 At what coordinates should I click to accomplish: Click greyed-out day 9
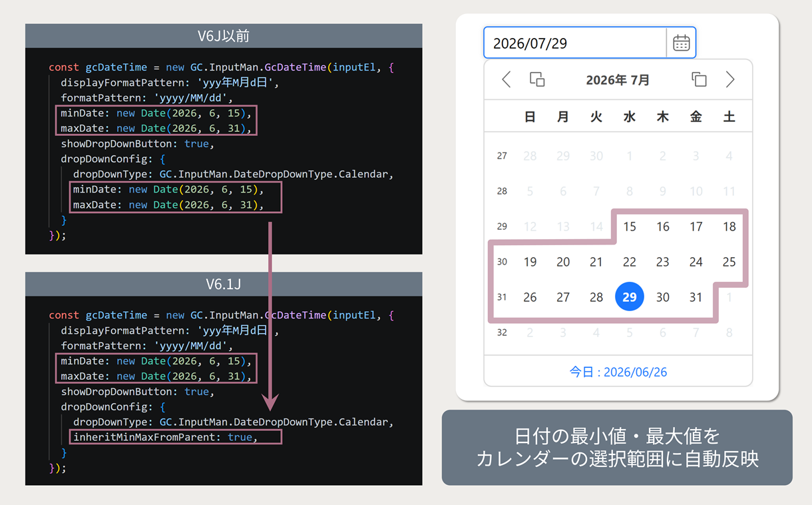(663, 191)
